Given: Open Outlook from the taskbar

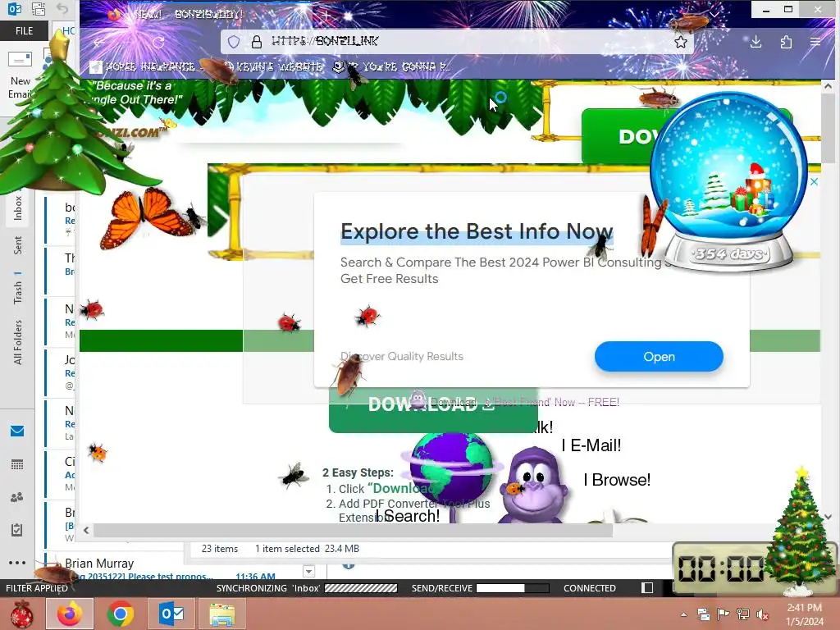Looking at the screenshot, I should point(171,614).
